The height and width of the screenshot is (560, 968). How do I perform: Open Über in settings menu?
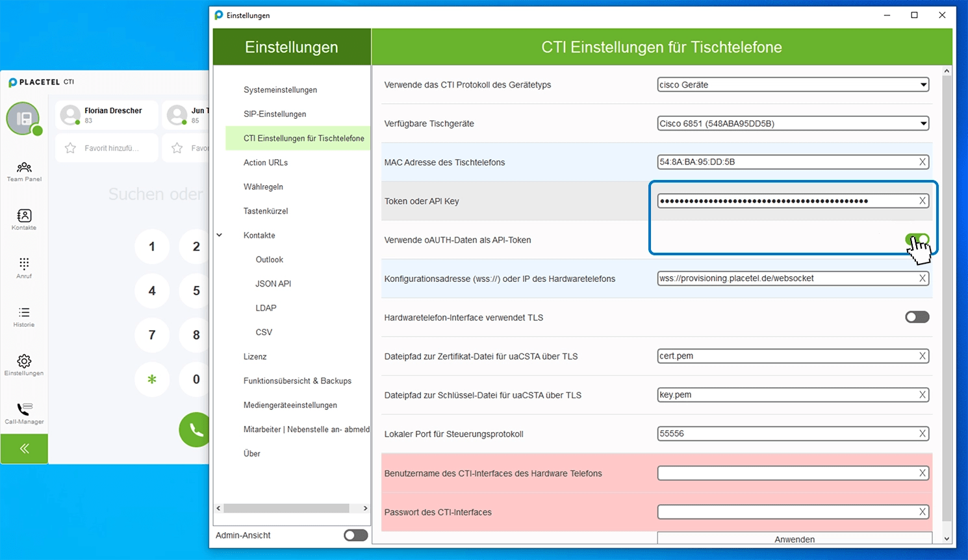coord(251,453)
